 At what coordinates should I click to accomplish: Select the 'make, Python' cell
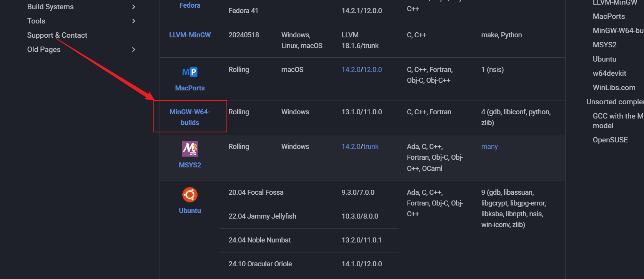[x=501, y=35]
